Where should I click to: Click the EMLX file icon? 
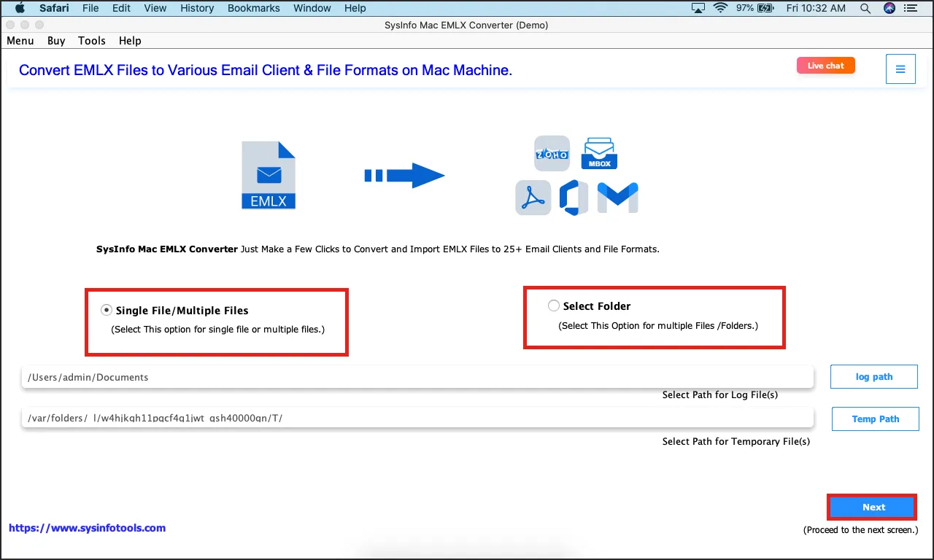[x=269, y=176]
